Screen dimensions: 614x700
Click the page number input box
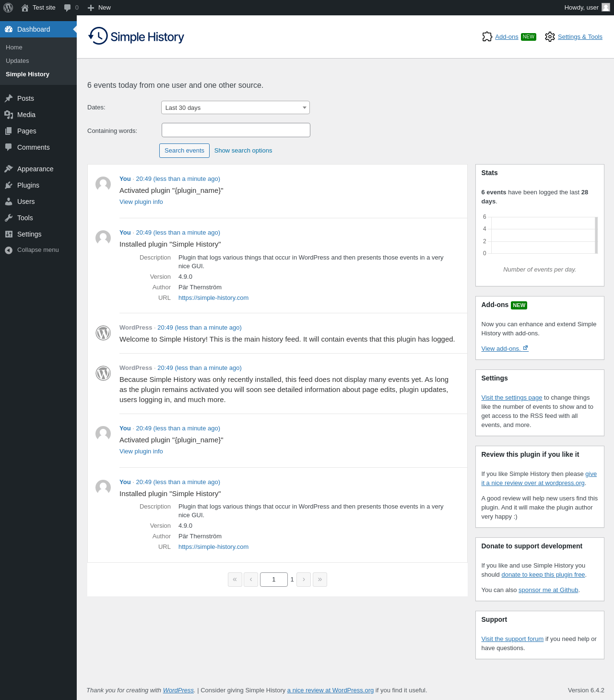pyautogui.click(x=273, y=580)
